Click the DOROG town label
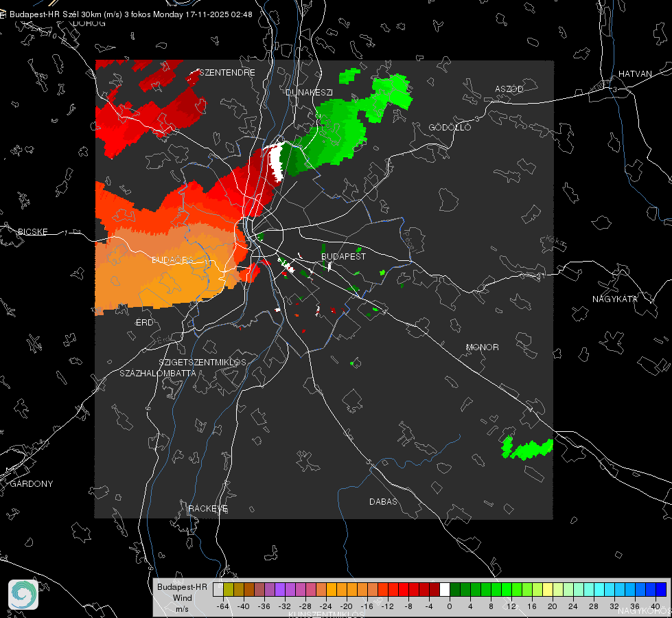 click(x=89, y=23)
